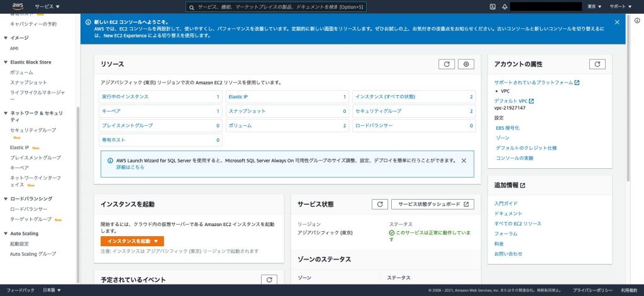This screenshot has height=296, width=644.
Task: Open スナップショット in the sidebar
Action: point(29,83)
